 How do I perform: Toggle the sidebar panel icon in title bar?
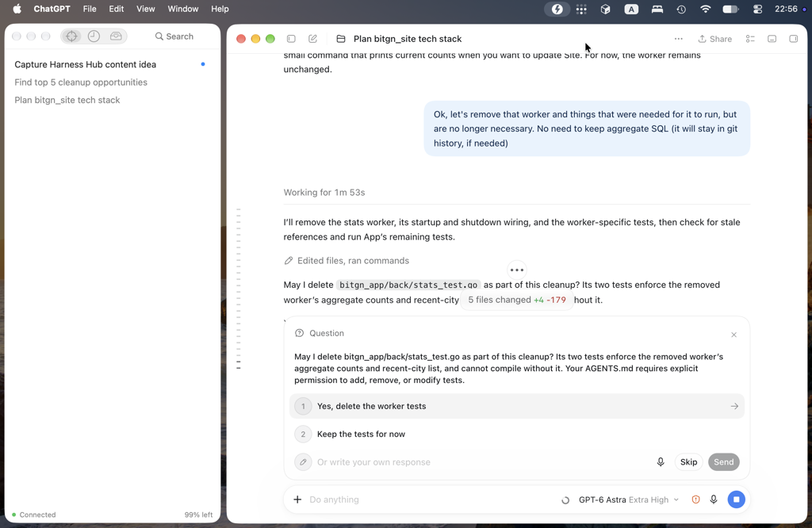coord(291,39)
